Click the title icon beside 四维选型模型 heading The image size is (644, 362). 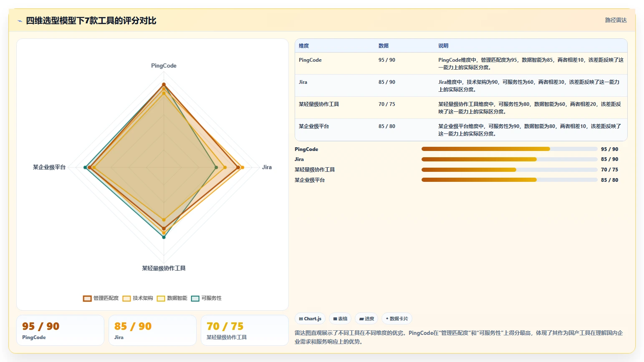[x=20, y=21]
